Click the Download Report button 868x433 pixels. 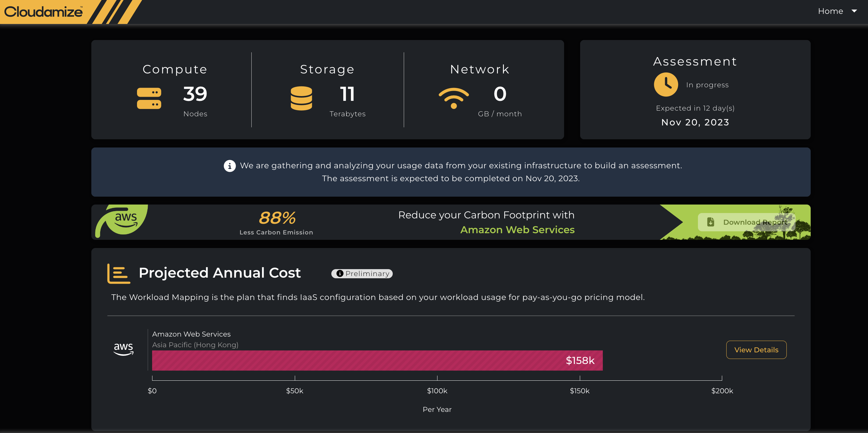[x=746, y=222]
